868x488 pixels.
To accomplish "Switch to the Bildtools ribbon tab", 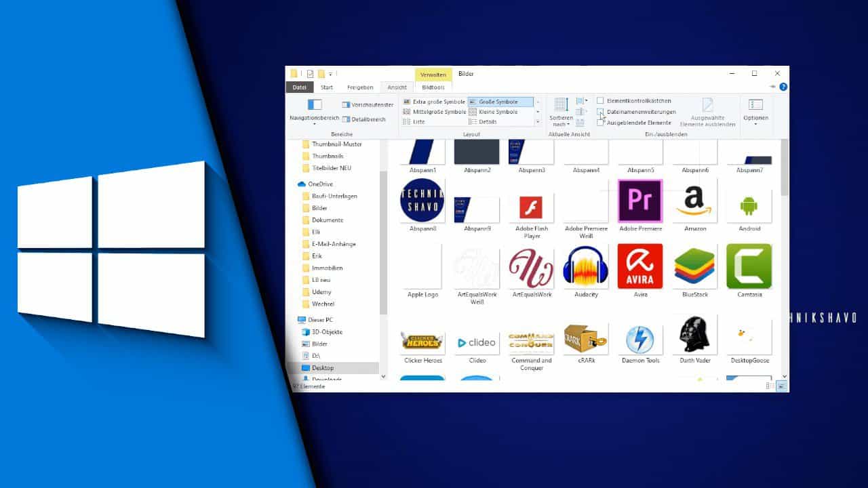I will [433, 87].
